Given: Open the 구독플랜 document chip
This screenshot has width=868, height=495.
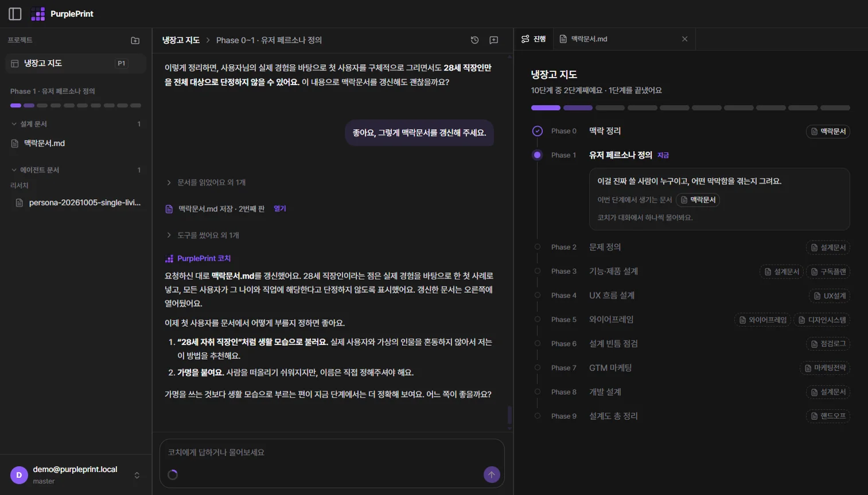Looking at the screenshot, I should [828, 272].
